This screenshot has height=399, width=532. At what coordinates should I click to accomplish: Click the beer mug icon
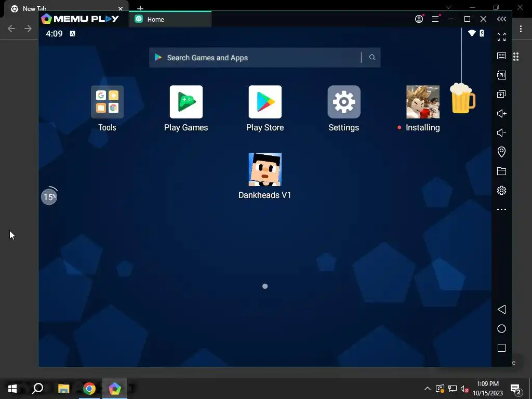click(x=462, y=98)
